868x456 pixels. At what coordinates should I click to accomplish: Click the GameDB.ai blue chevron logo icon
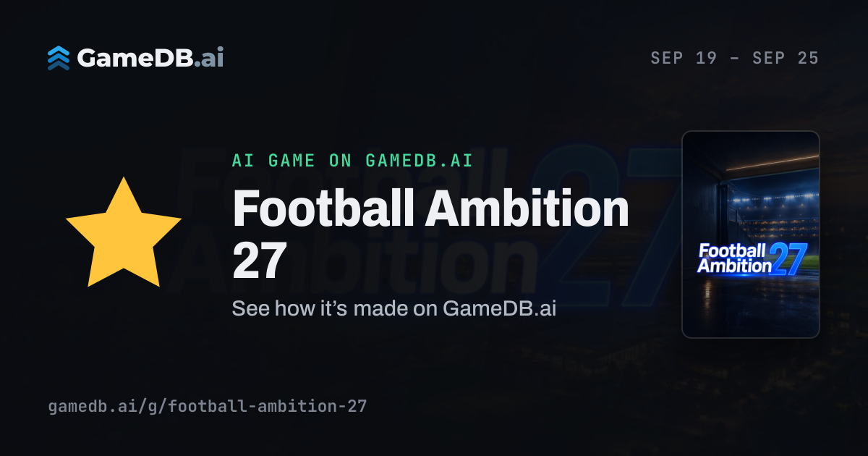point(59,58)
